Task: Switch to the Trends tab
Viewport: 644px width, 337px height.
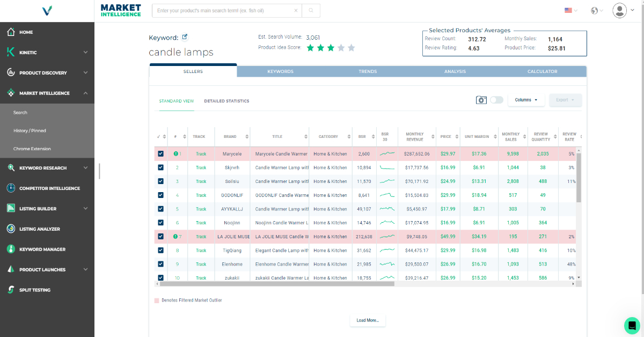Action: pos(368,71)
